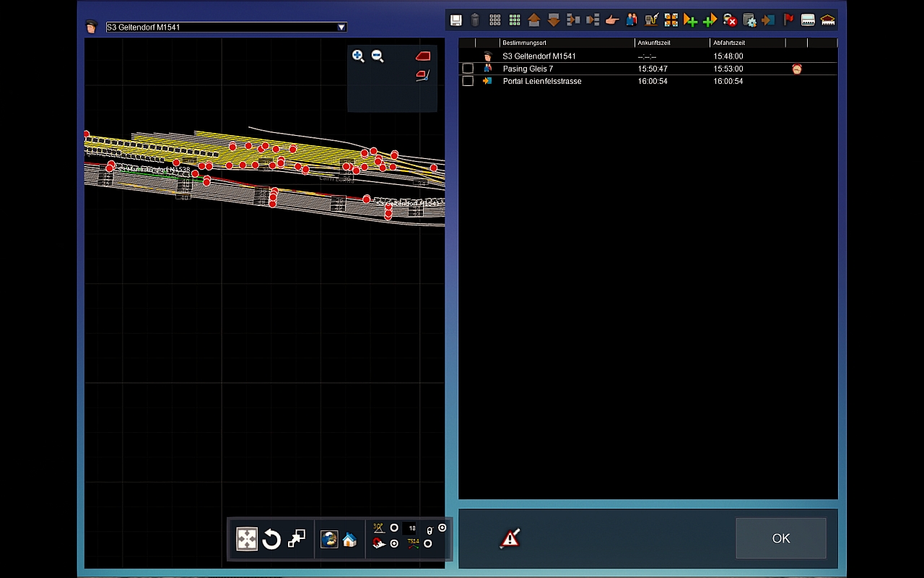The height and width of the screenshot is (578, 924).
Task: Tick the checkbox for Portal Leienfelsstrasse
Action: point(468,81)
